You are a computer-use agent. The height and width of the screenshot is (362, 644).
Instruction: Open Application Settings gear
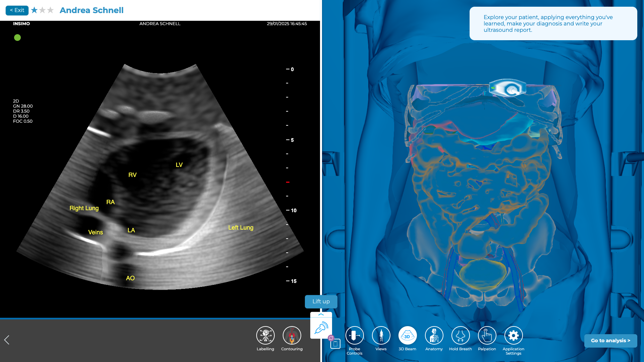pos(514,336)
